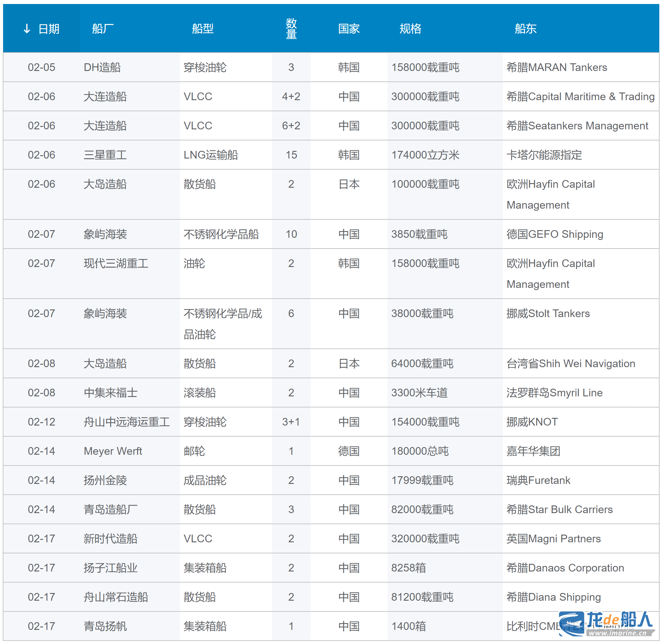Select 法罗群岛Smyril Line owner cell
Screen dimensions: 663x644
click(554, 393)
